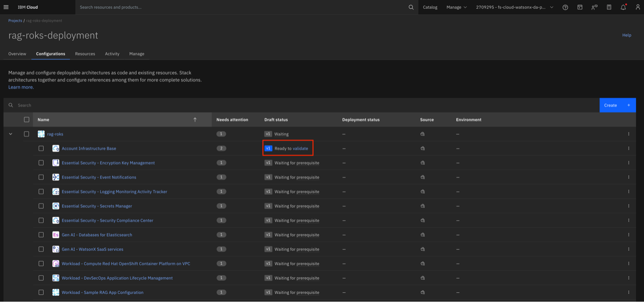The image size is (644, 303).
Task: Click source icon for Gen AI - WatsonX row
Action: click(x=422, y=249)
